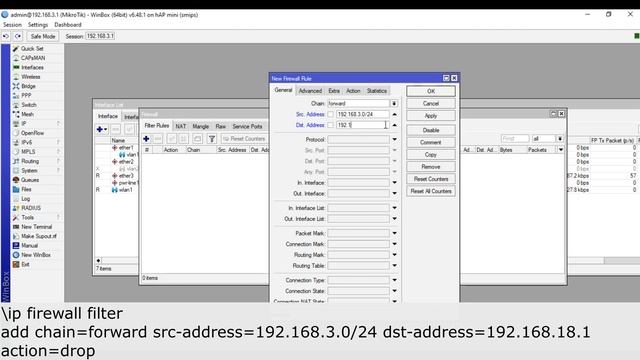
Task: Expand System menu in sidebar
Action: pyautogui.click(x=29, y=171)
